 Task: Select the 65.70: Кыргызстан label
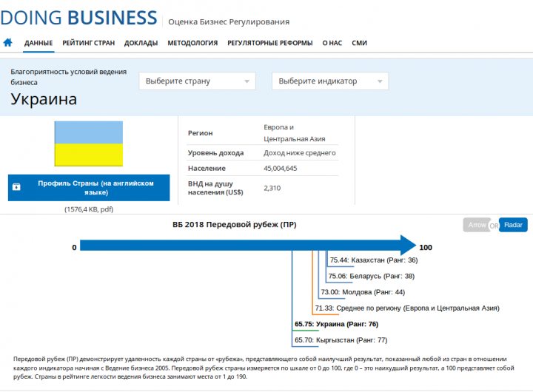click(341, 340)
